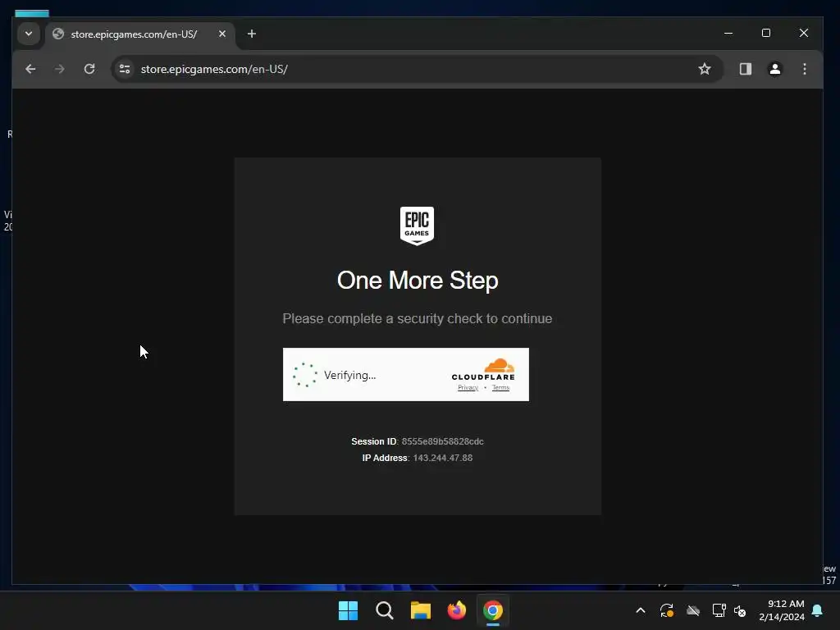840x630 pixels.
Task: Click the muted volume tray icon
Action: [x=740, y=610]
